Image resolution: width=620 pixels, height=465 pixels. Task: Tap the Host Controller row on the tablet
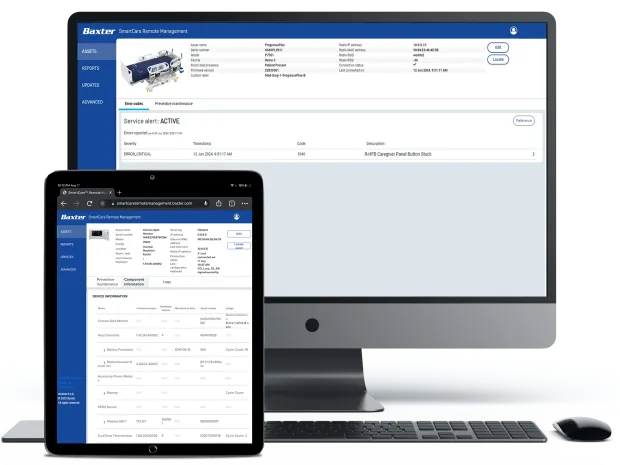point(172,335)
